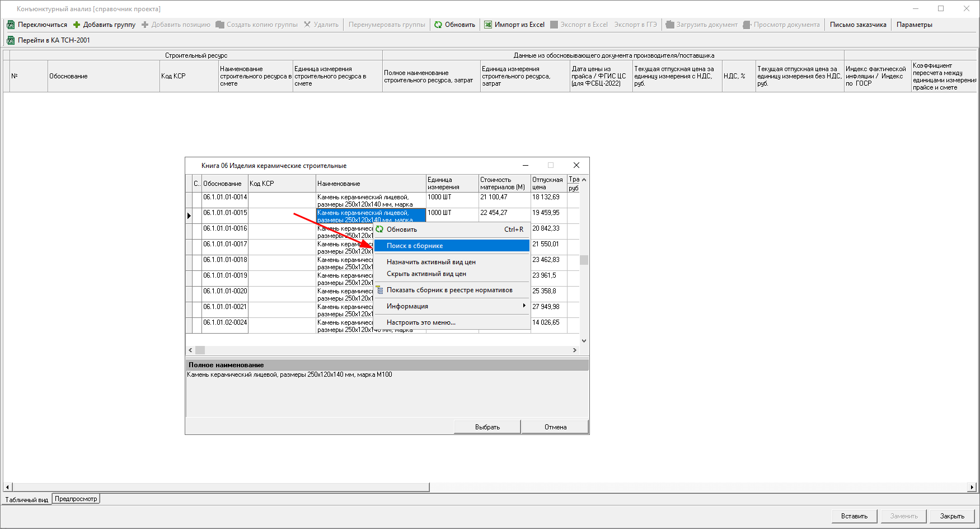Click Обновить icon in the context menu
The height and width of the screenshot is (529, 980).
point(379,230)
